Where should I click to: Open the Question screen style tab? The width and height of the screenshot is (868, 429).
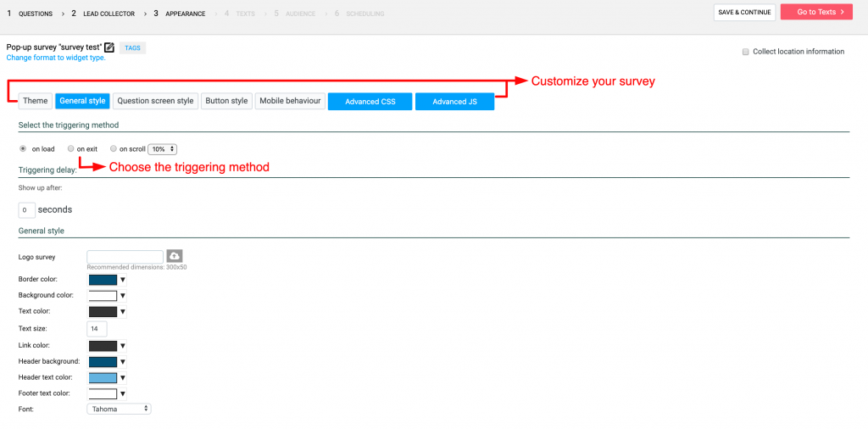tap(155, 101)
